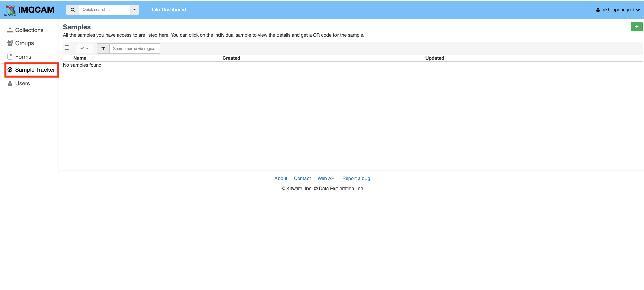Open the Web API footer link
Viewport: 644px width, 290px height.
[x=327, y=178]
